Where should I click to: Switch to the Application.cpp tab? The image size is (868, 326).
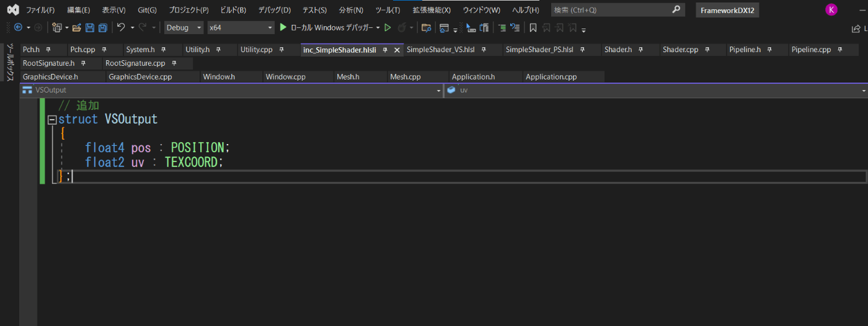point(551,77)
